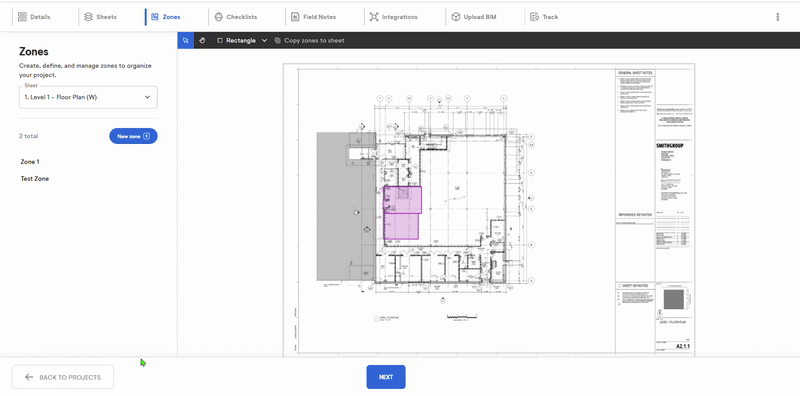Click the NEXT button
This screenshot has width=800, height=396.
386,377
